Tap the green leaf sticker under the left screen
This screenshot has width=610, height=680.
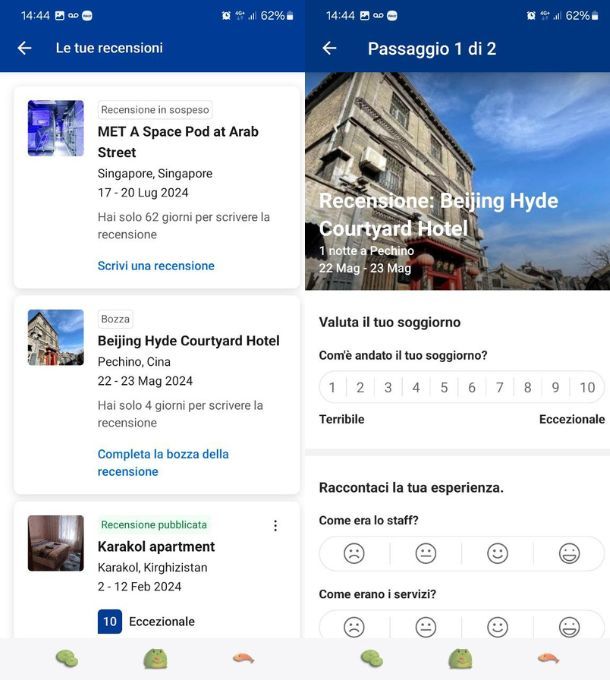[67, 659]
